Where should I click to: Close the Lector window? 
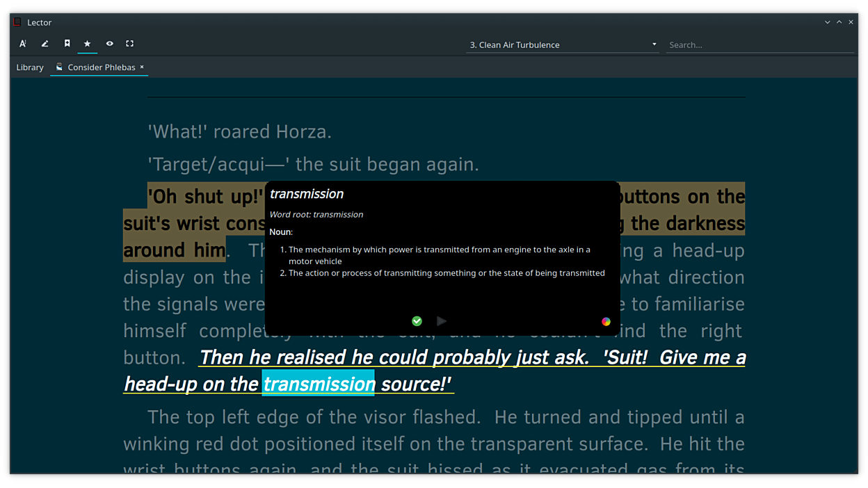[851, 22]
